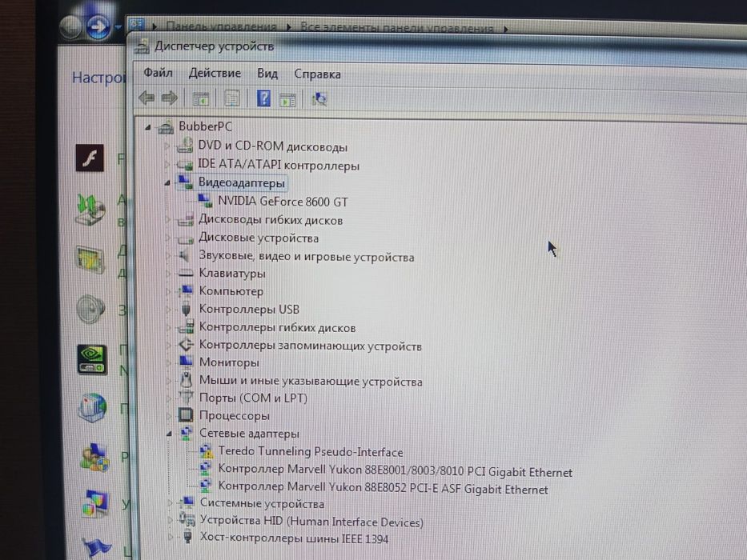Open the Вид menu
The height and width of the screenshot is (560, 747).
[267, 74]
